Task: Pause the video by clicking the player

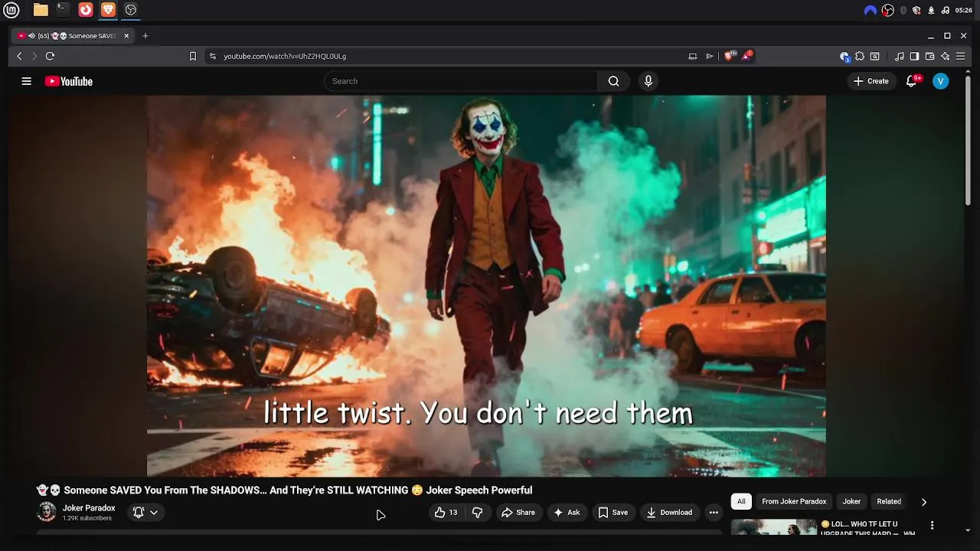Action: coord(486,286)
